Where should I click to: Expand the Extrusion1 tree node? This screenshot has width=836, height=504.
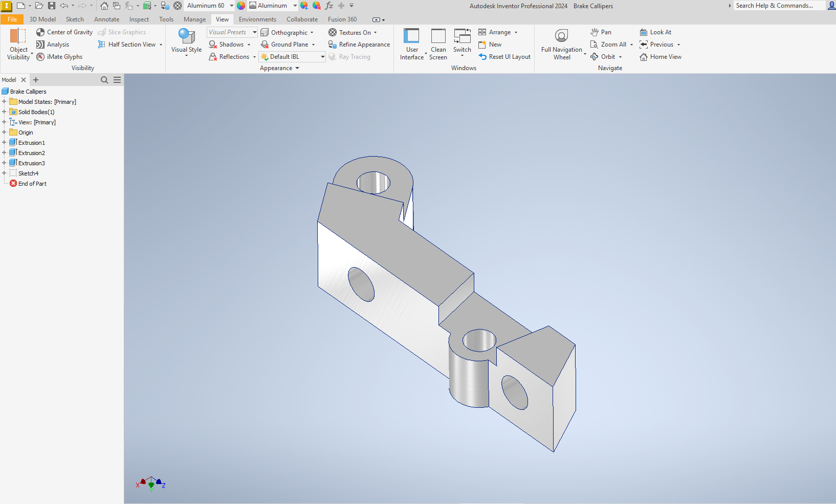pos(4,142)
